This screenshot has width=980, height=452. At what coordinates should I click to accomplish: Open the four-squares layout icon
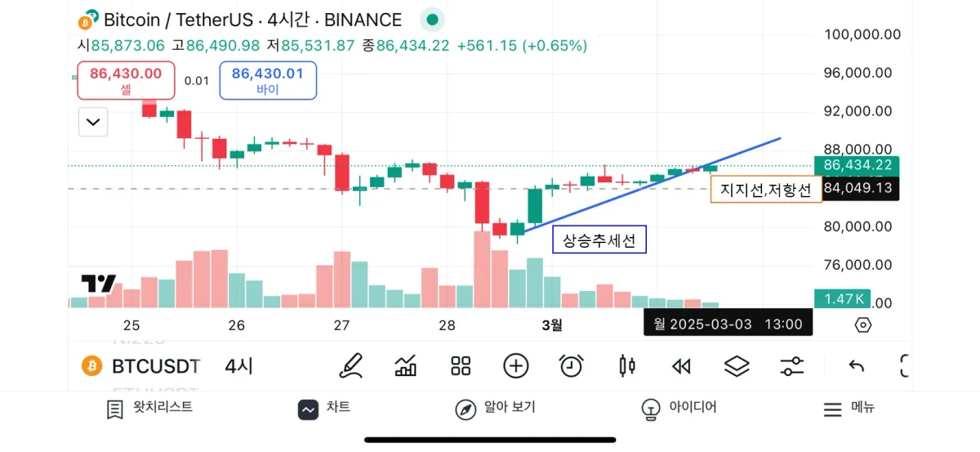coord(461,365)
